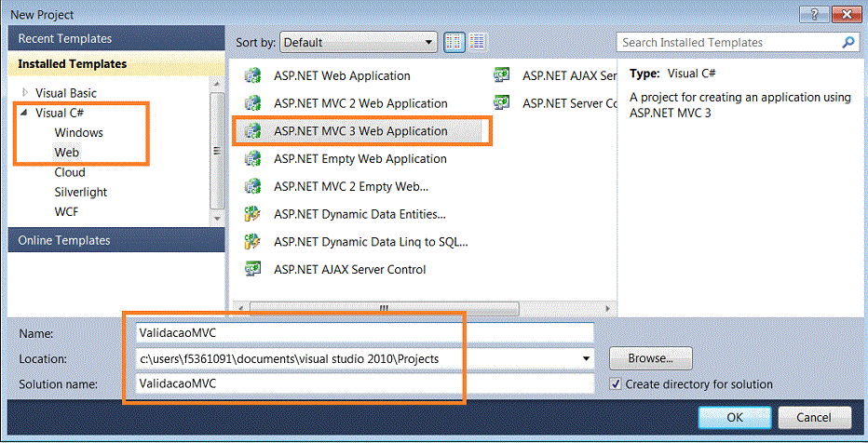Click the ASP.NET MVC 2 Empty Web icon
Screen dimensions: 868x443
[x=252, y=186]
